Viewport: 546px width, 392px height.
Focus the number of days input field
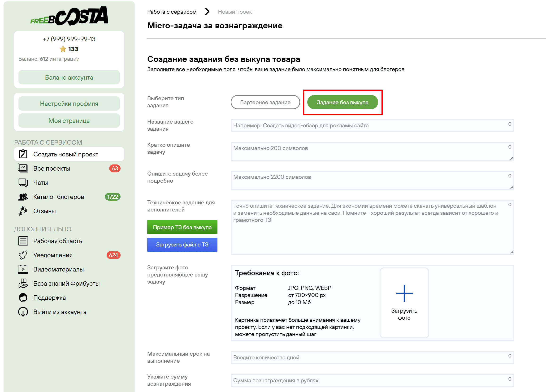click(x=372, y=357)
